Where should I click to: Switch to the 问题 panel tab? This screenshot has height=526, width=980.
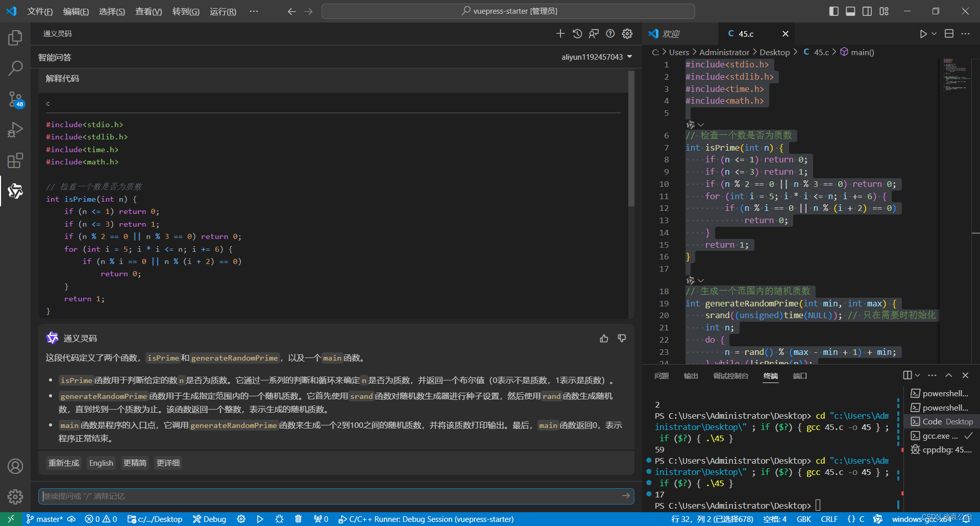(661, 376)
